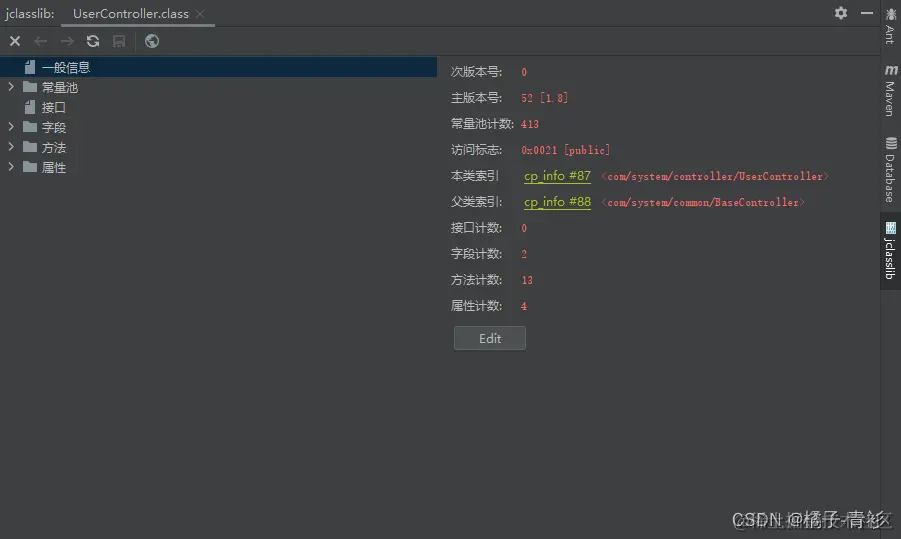901x539 pixels.
Task: Save class file with floppy disk icon
Action: [x=119, y=41]
